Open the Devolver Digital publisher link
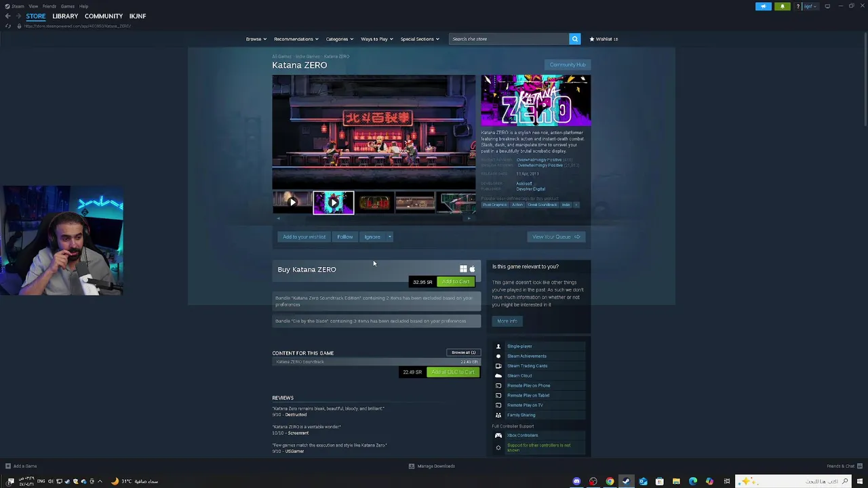 pos(530,189)
